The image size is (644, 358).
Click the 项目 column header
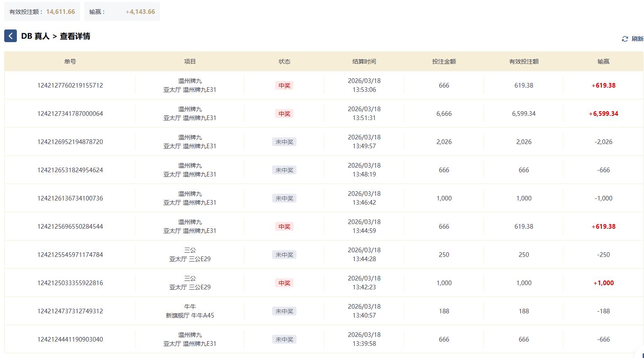tap(190, 61)
